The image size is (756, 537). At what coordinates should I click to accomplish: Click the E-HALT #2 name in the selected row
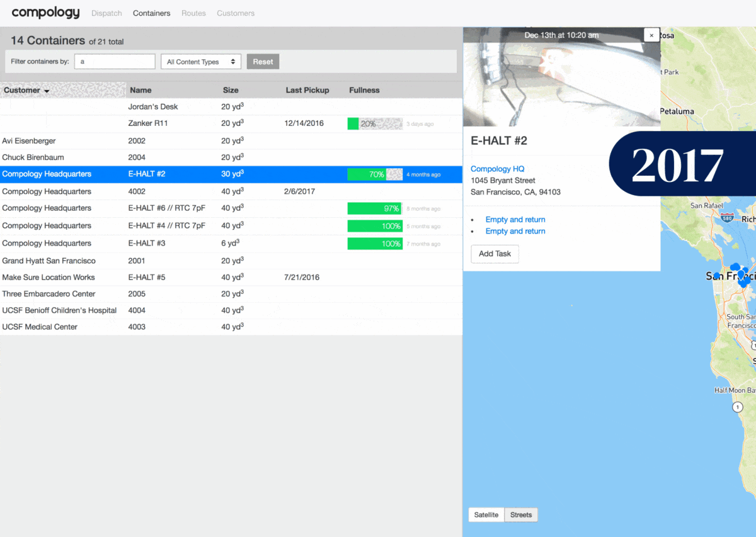pos(147,174)
